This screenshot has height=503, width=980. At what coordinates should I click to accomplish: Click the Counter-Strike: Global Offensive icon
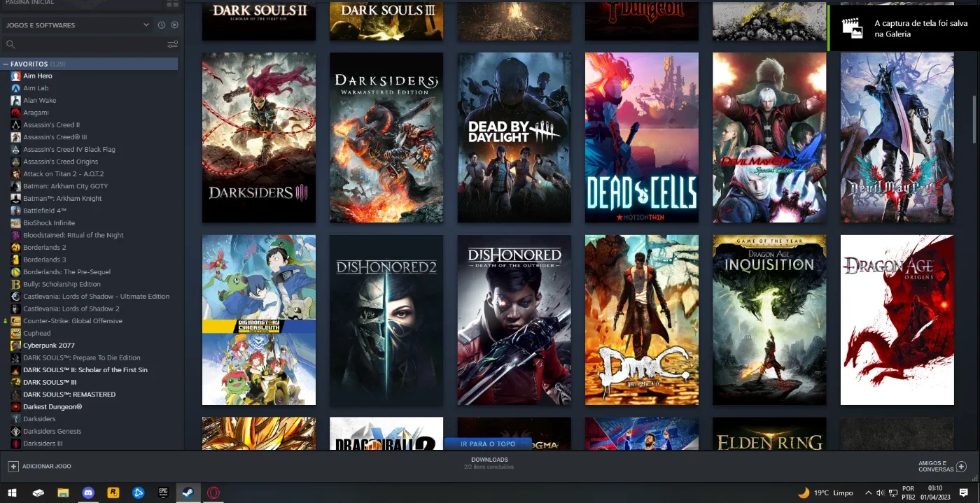tap(15, 320)
